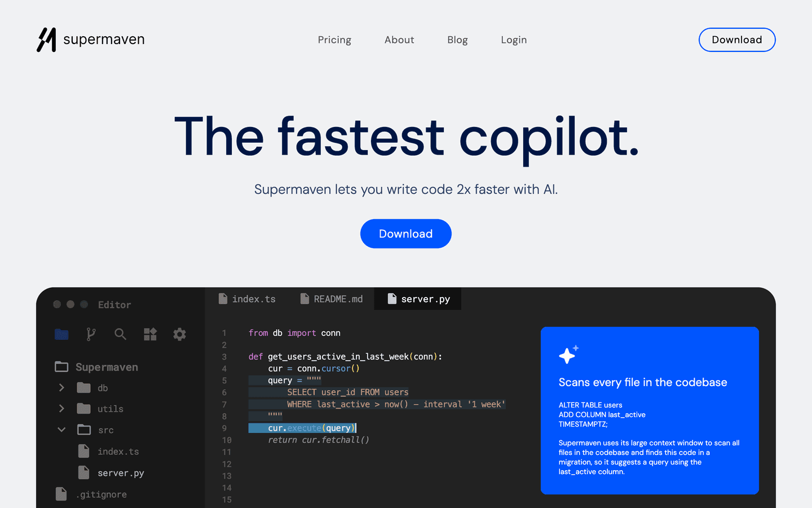Click the 'ALTER TABLE users' text in card
Image resolution: width=812 pixels, height=508 pixels.
click(590, 405)
